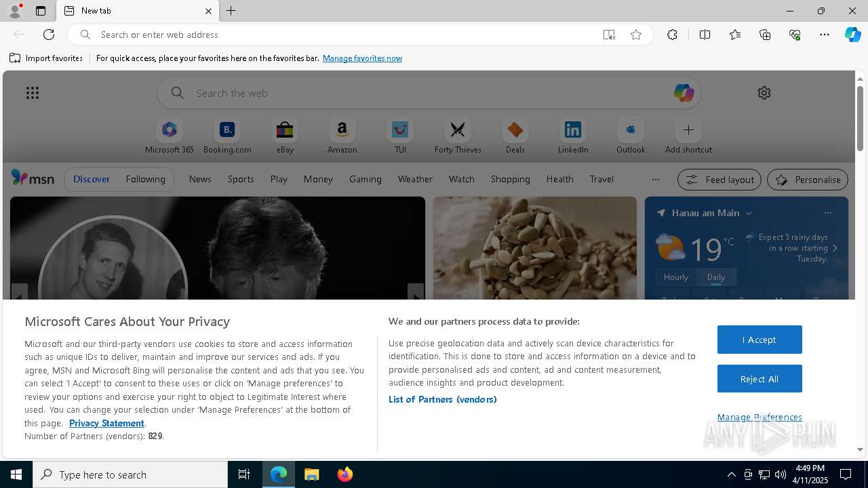868x488 pixels.
Task: Open LinkedIn shortcut tile
Action: click(x=573, y=136)
